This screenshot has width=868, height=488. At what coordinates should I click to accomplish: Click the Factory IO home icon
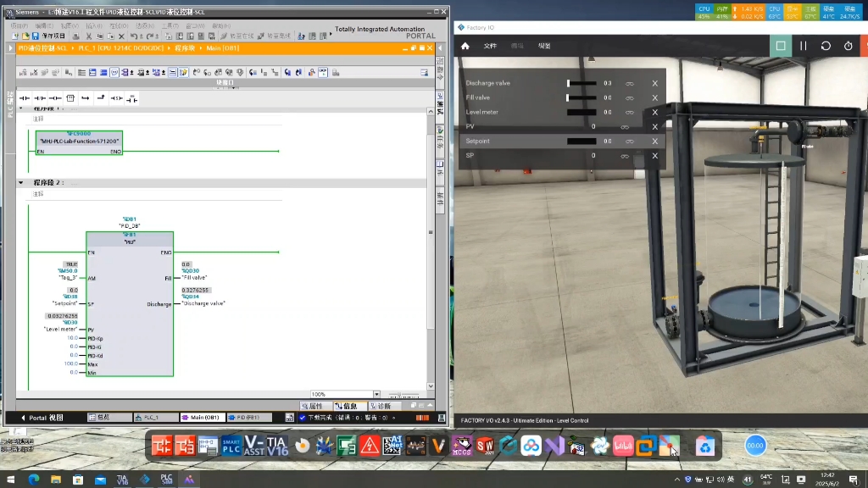pyautogui.click(x=465, y=46)
